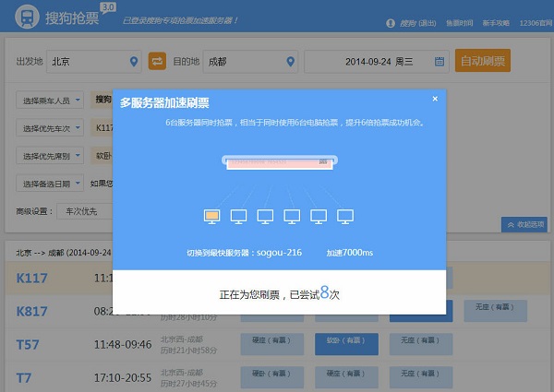
Task: Toggle 硬座(有票) for train T7
Action: [346, 377]
